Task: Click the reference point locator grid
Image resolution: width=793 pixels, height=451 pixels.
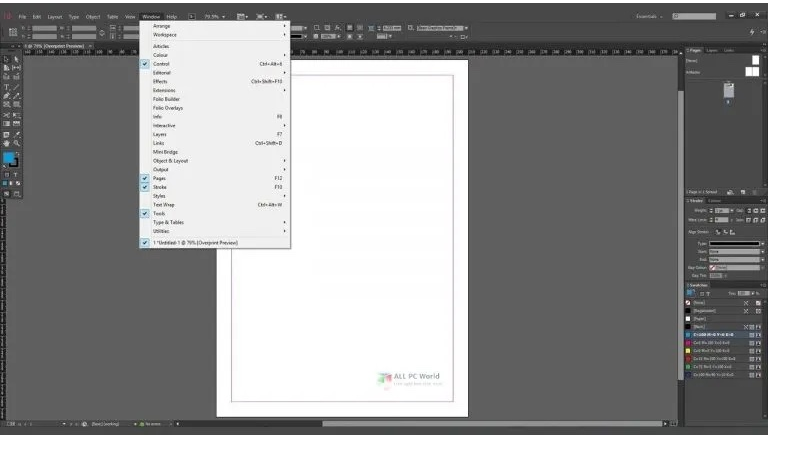Action: click(13, 32)
